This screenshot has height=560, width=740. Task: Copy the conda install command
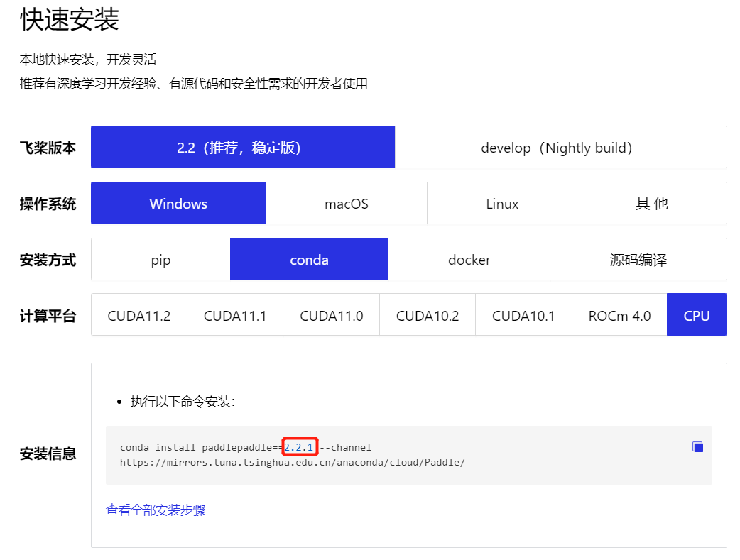click(x=697, y=446)
